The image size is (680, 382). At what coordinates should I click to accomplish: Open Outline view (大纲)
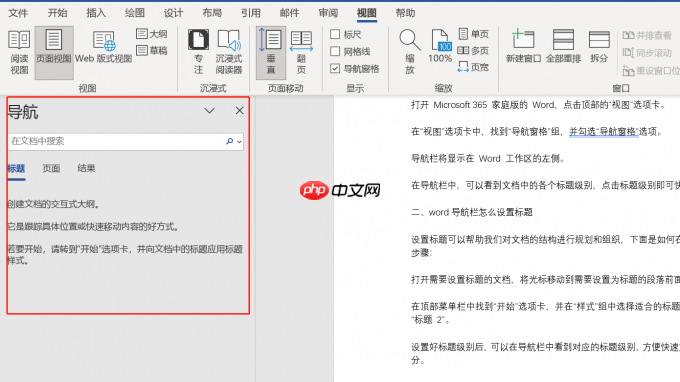[152, 34]
